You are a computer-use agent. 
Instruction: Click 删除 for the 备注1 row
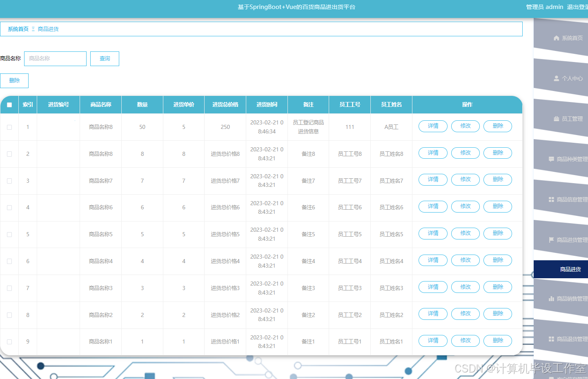498,341
